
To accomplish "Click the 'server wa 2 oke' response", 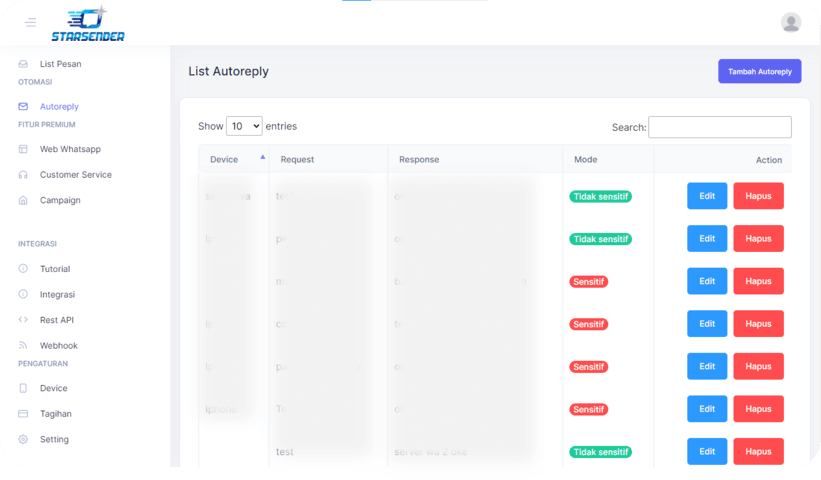I will pos(430,452).
